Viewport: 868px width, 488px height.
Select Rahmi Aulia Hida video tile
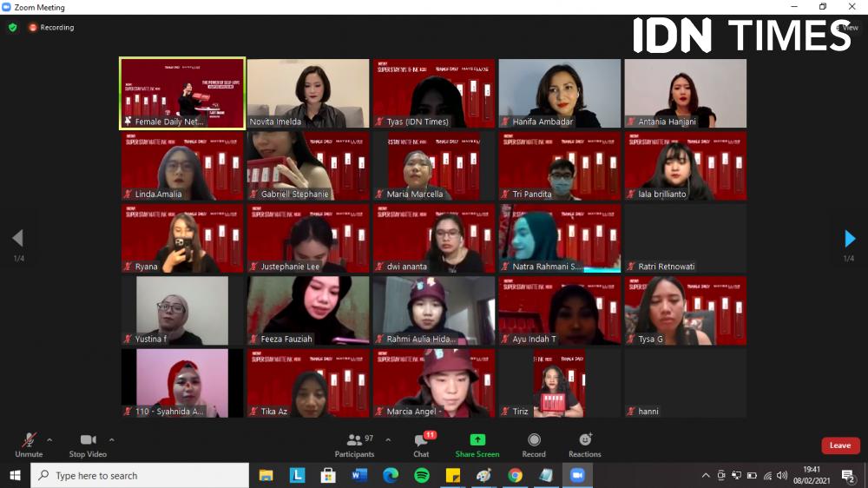[x=434, y=311]
